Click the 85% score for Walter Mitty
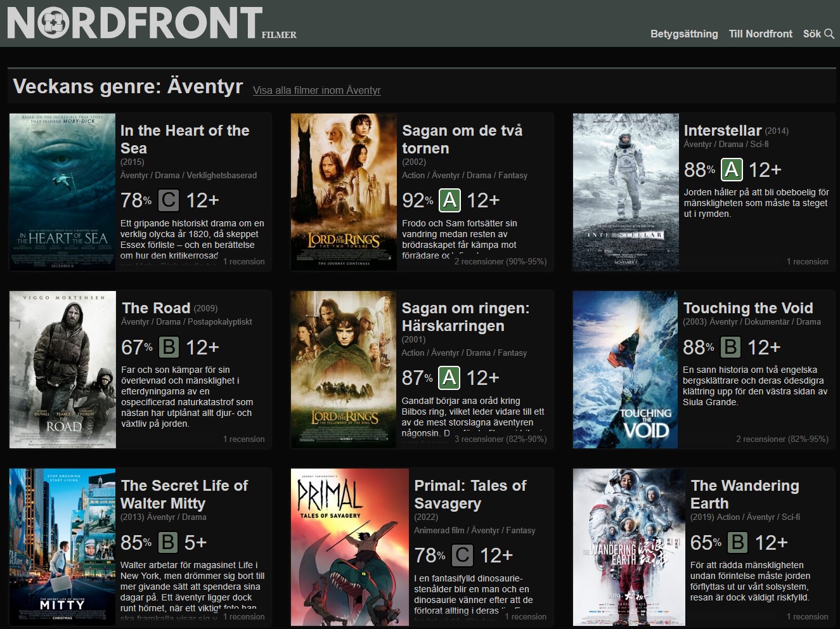840x629 pixels. [136, 543]
